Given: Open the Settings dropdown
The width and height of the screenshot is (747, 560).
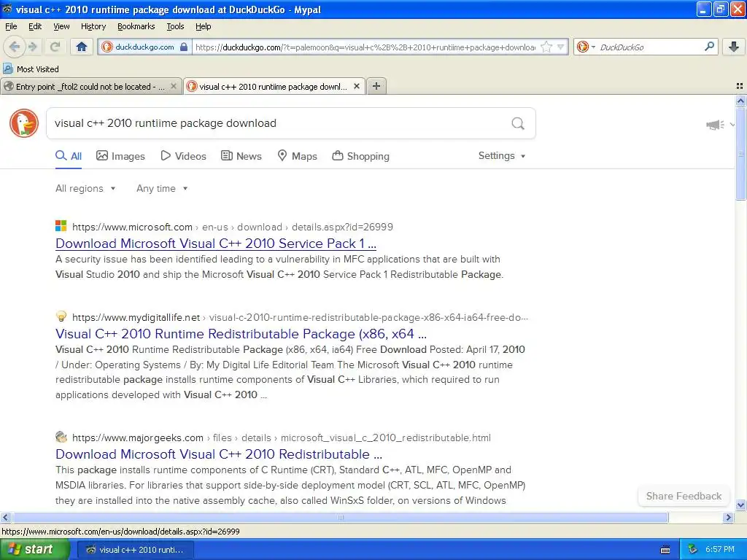Looking at the screenshot, I should click(502, 156).
